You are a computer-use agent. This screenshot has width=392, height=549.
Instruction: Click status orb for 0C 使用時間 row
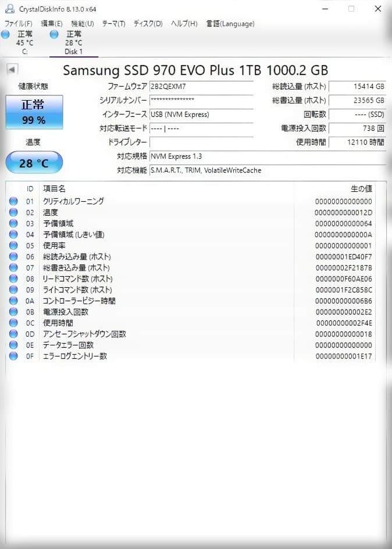13,323
